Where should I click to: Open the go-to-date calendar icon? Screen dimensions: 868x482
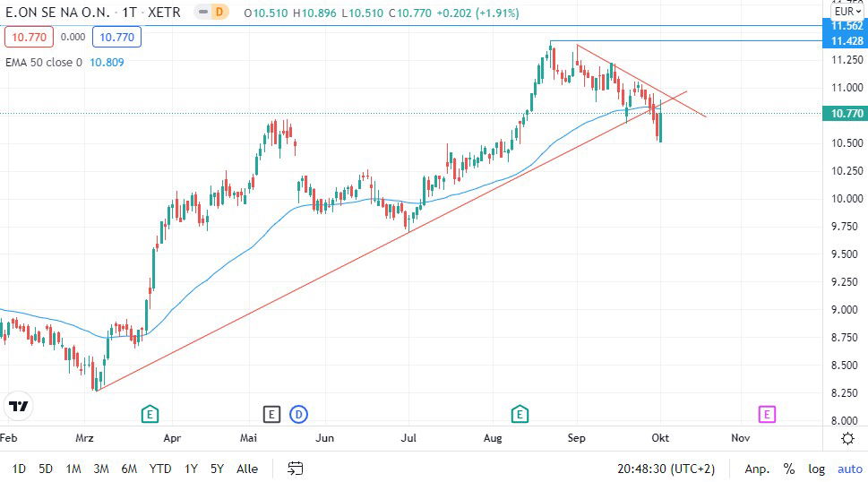coord(296,469)
